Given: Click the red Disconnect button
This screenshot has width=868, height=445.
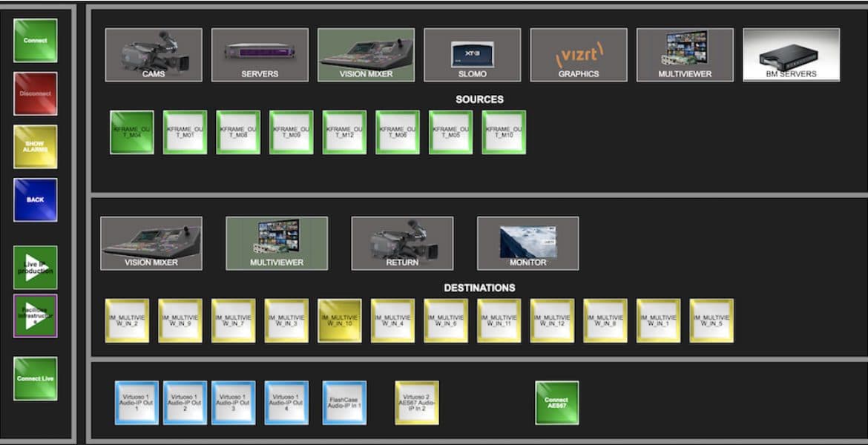Looking at the screenshot, I should (x=35, y=94).
